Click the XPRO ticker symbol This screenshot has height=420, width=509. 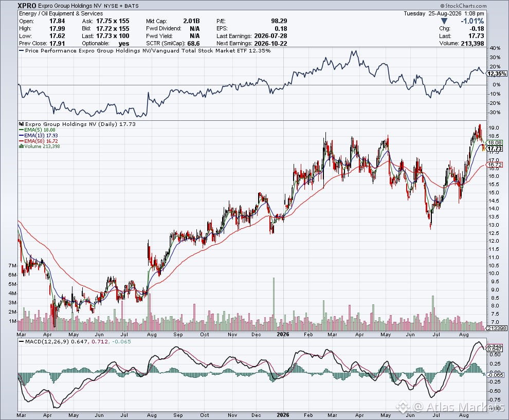[27, 6]
